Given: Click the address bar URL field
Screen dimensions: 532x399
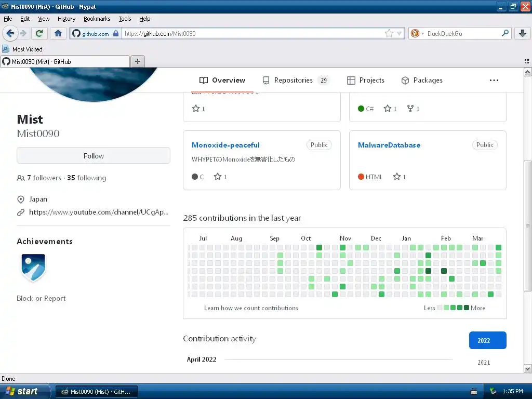Looking at the screenshot, I should pyautogui.click(x=254, y=33).
